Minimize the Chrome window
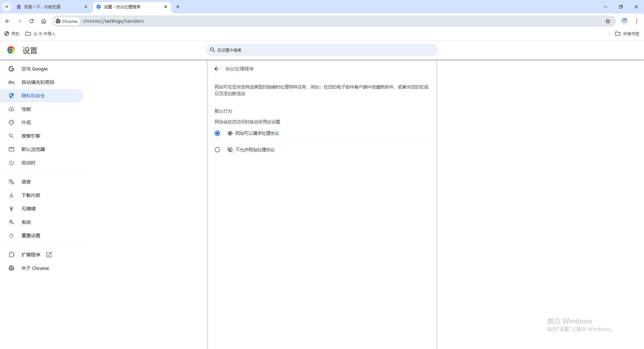Image resolution: width=644 pixels, height=349 pixels. click(x=605, y=7)
